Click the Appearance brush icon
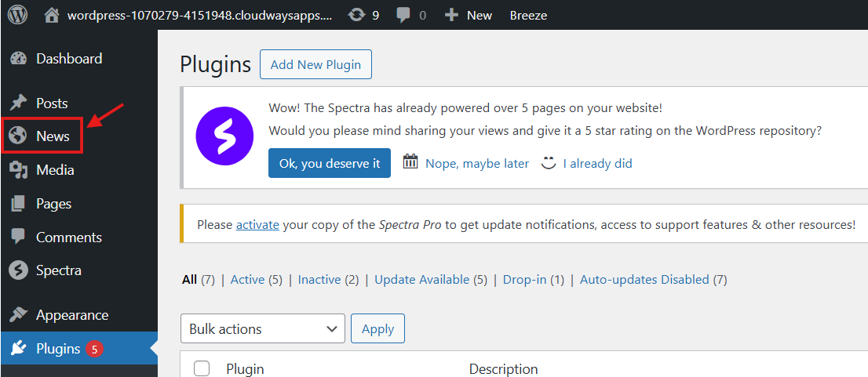 pyautogui.click(x=18, y=315)
